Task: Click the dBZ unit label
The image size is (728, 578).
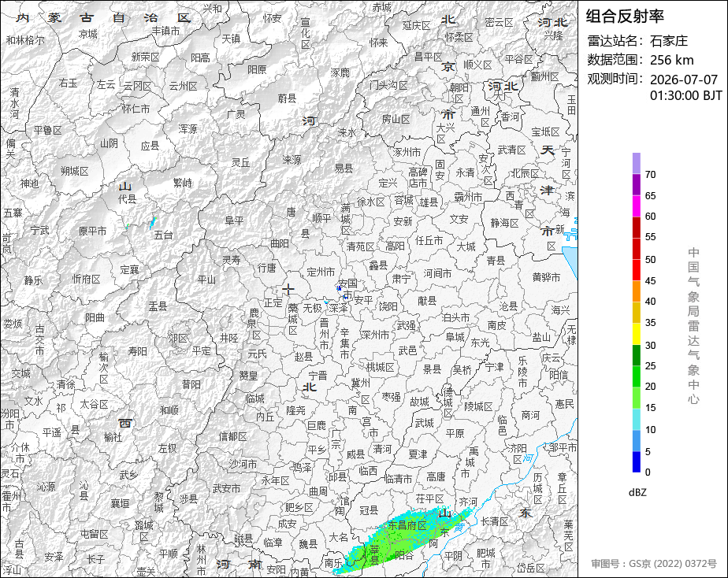Action: (637, 493)
